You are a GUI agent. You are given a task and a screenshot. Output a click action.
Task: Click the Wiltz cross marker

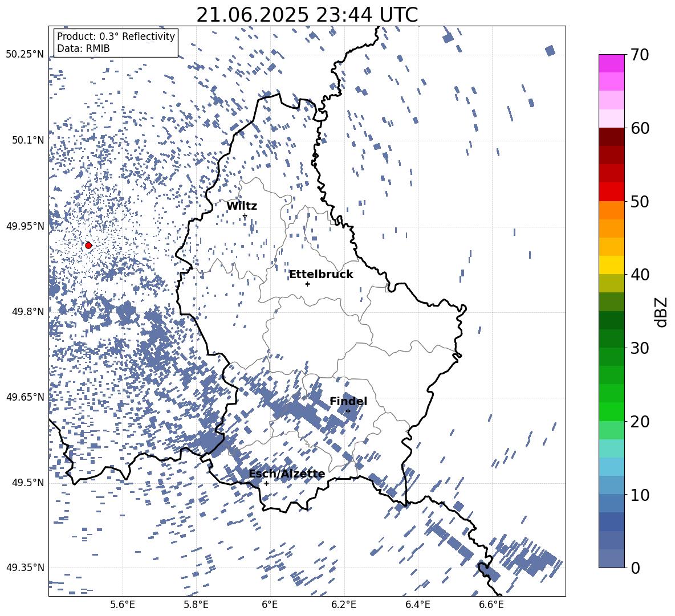245,216
